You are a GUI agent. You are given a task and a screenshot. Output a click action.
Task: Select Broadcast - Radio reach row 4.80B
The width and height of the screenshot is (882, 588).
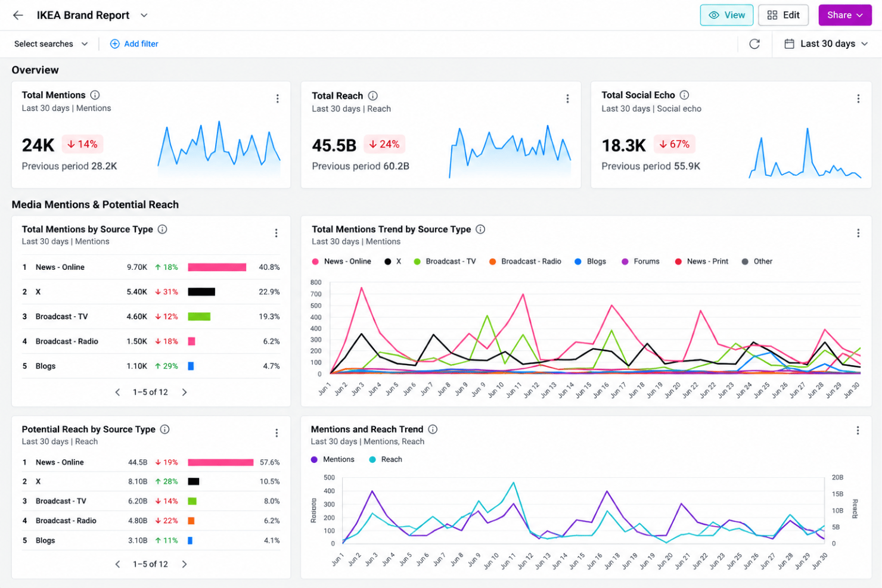click(x=151, y=521)
